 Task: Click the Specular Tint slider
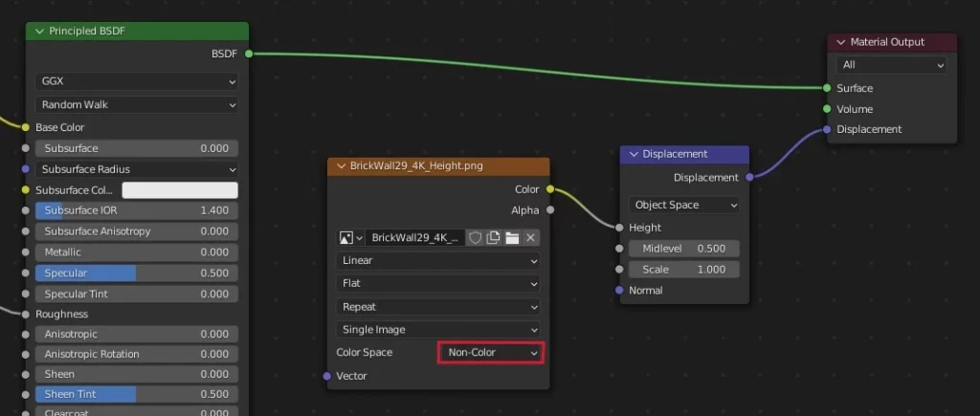point(137,295)
